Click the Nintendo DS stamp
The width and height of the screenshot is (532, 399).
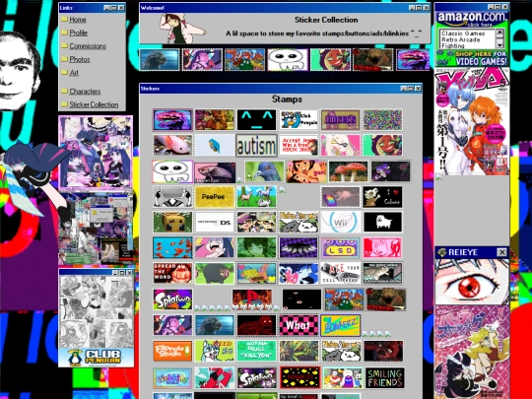pyautogui.click(x=215, y=223)
